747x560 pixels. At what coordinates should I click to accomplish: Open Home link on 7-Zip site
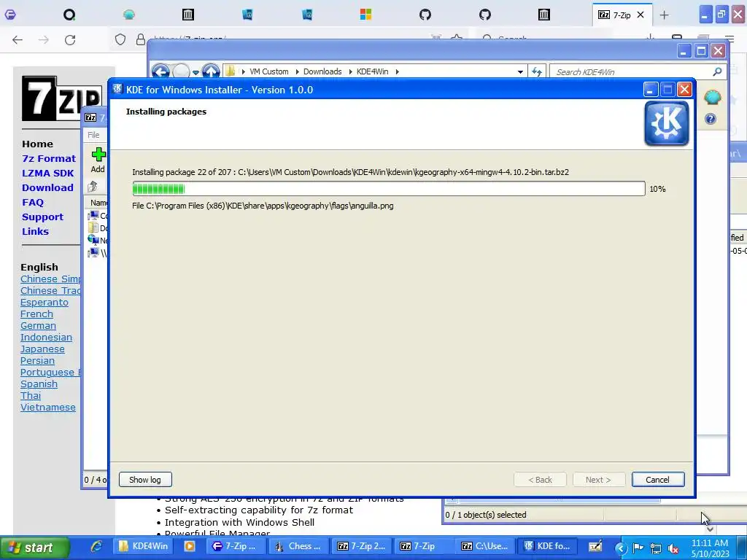coord(37,144)
